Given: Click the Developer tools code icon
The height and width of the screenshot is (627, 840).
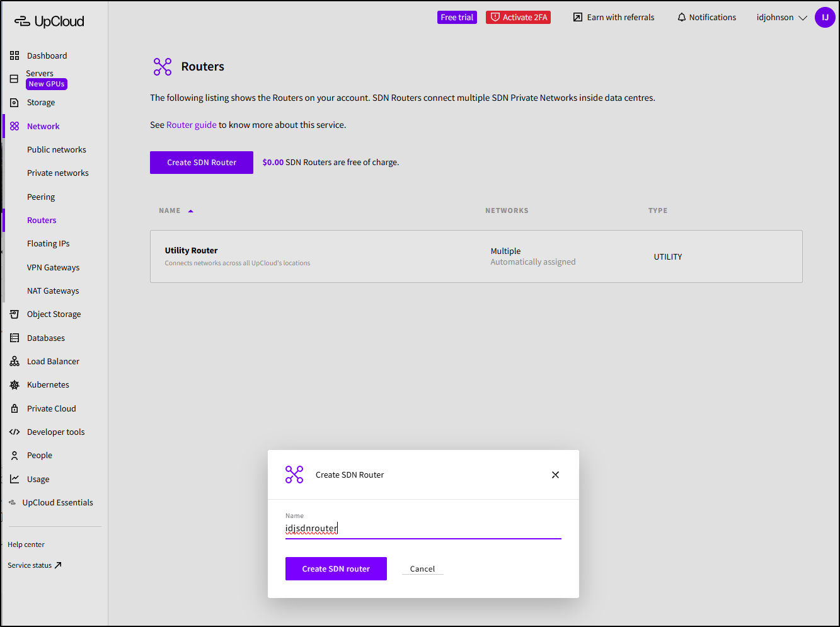Looking at the screenshot, I should [14, 432].
